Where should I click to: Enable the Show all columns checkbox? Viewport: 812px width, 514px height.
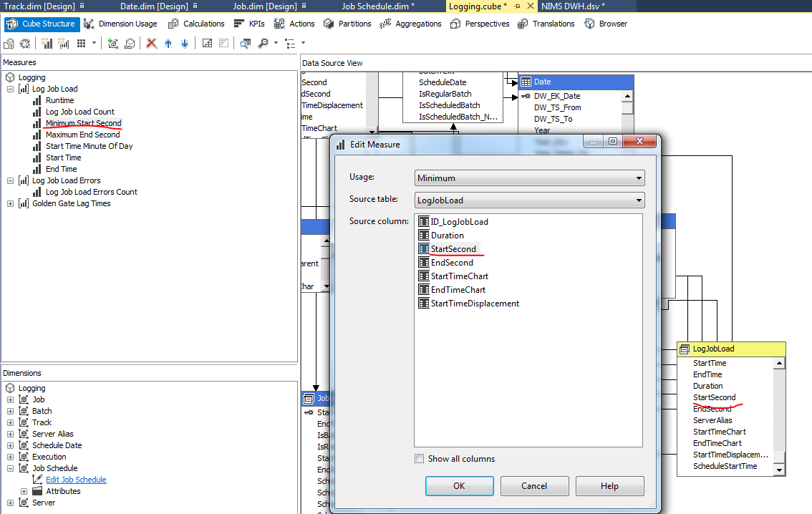click(420, 459)
